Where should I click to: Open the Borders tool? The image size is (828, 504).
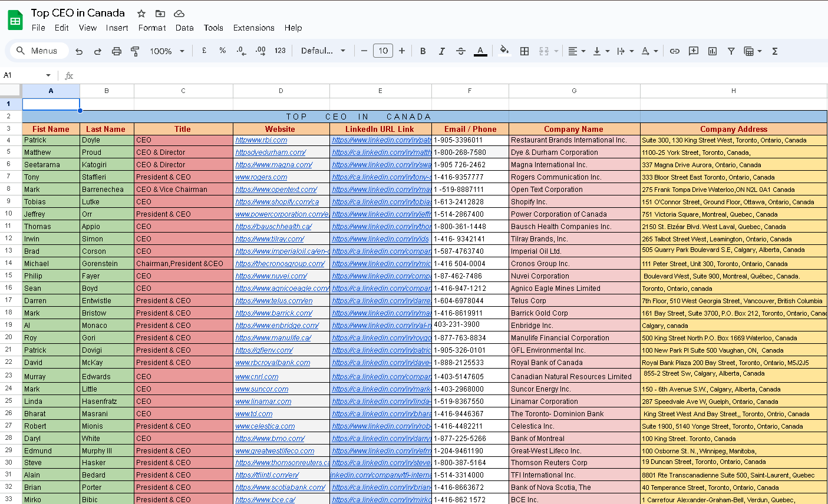(x=524, y=51)
